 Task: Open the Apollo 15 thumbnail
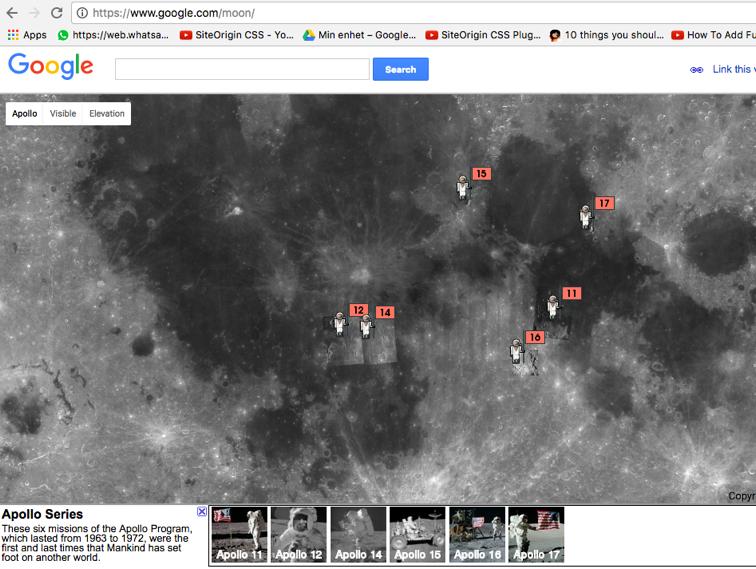click(418, 535)
